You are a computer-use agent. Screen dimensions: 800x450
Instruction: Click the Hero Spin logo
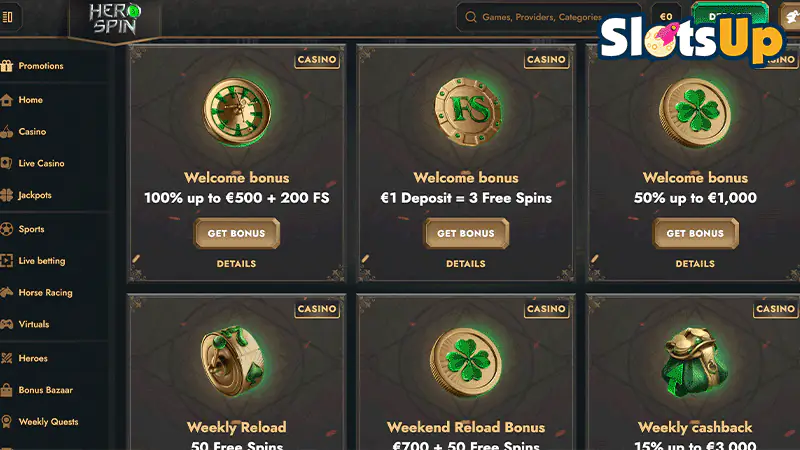click(114, 19)
